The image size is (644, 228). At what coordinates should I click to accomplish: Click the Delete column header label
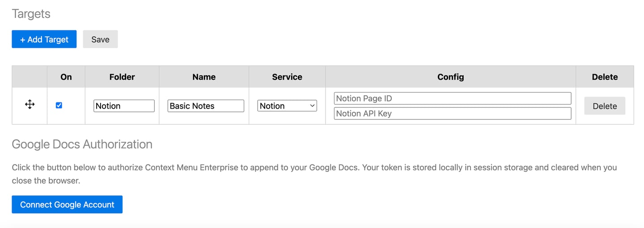(x=605, y=77)
